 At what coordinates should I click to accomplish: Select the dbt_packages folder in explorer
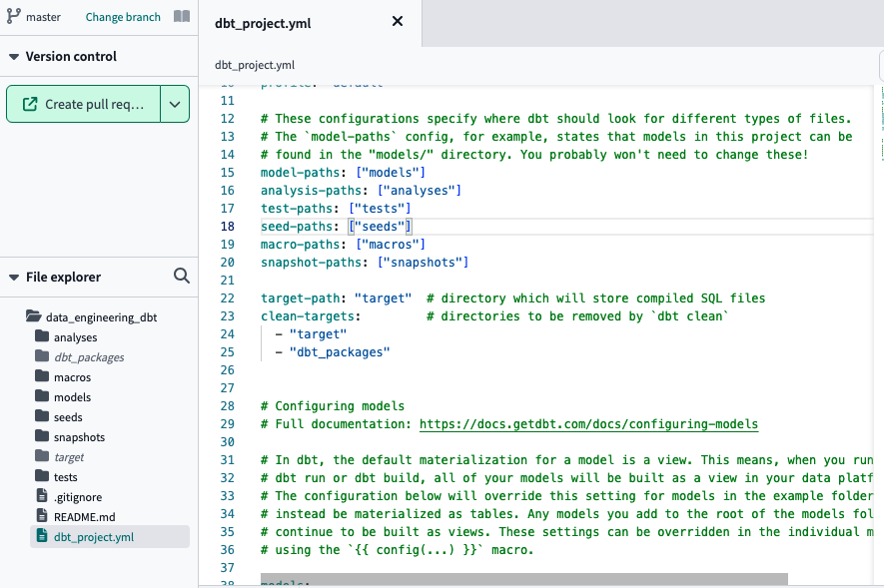pyautogui.click(x=89, y=357)
